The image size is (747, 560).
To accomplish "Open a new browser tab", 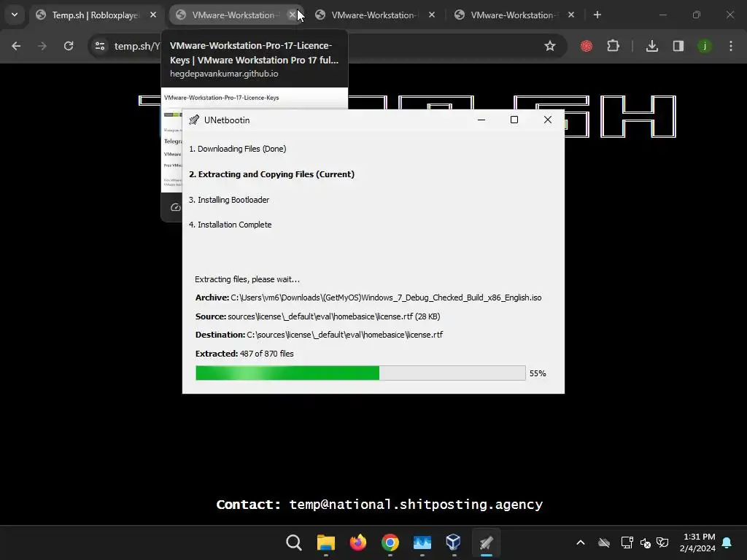I will (597, 15).
